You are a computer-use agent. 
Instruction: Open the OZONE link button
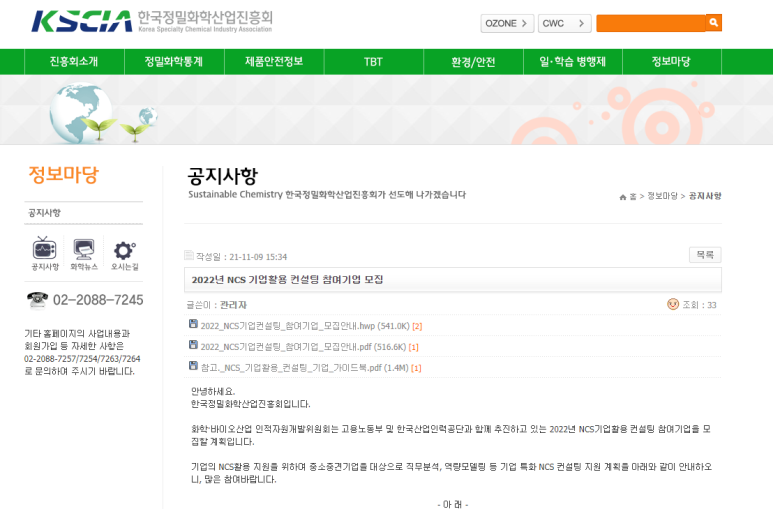pos(507,23)
